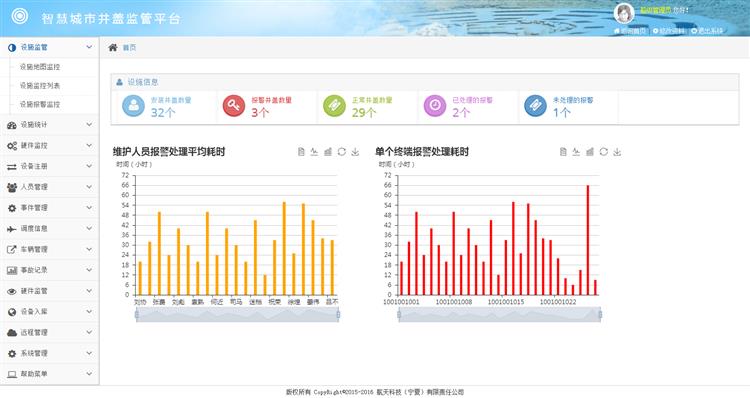
Task: Click the red alarm manhole count icon
Action: coord(234,105)
